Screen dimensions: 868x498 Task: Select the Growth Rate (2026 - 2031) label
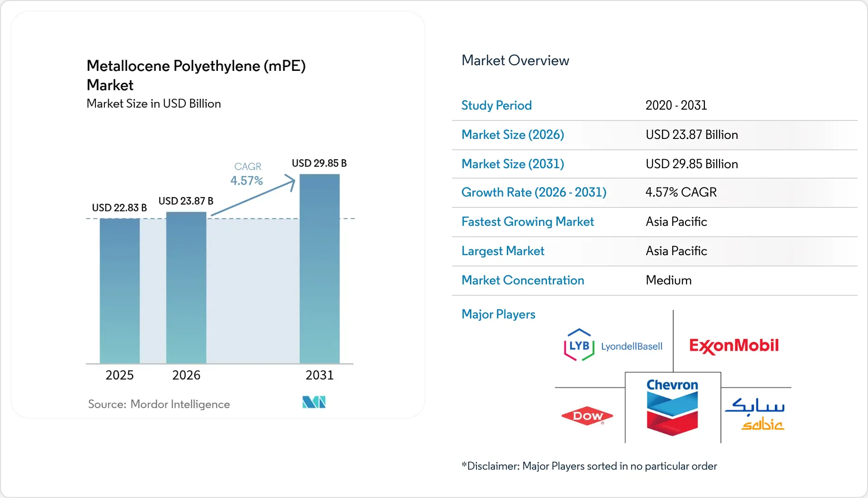(534, 192)
